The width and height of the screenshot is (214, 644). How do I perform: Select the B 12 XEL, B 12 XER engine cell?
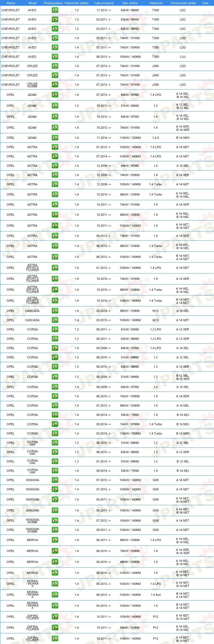click(183, 377)
